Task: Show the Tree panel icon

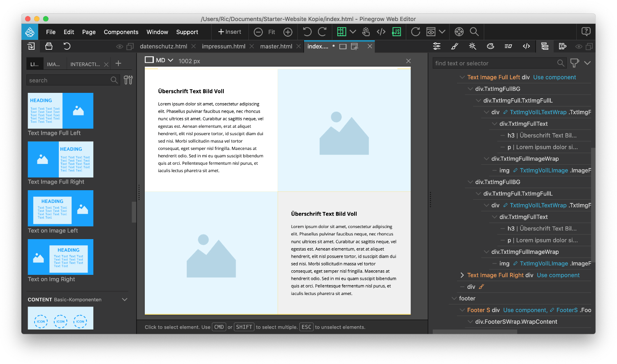Action: [x=545, y=46]
